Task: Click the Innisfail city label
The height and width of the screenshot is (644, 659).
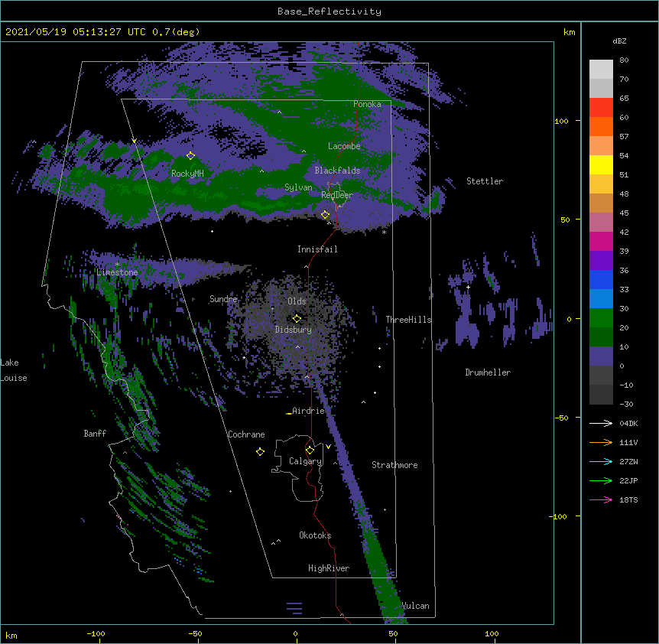Action: [x=317, y=249]
